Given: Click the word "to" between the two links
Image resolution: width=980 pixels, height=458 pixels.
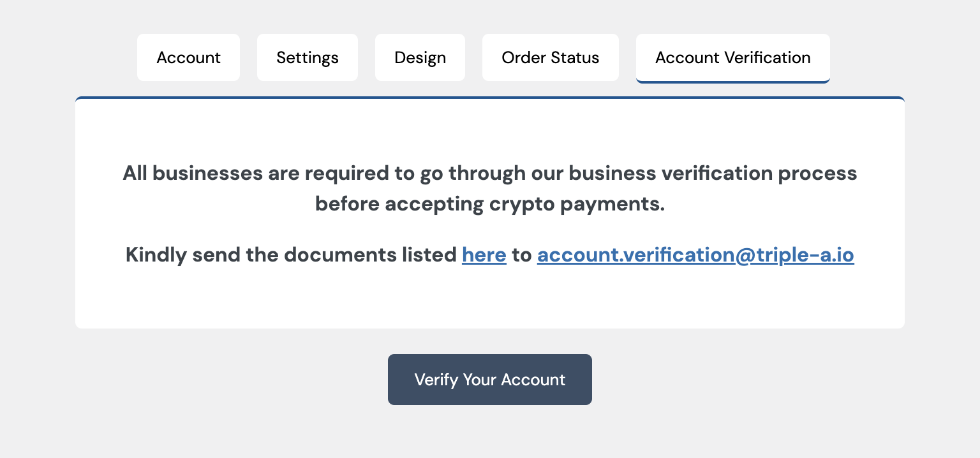Looking at the screenshot, I should (x=521, y=255).
